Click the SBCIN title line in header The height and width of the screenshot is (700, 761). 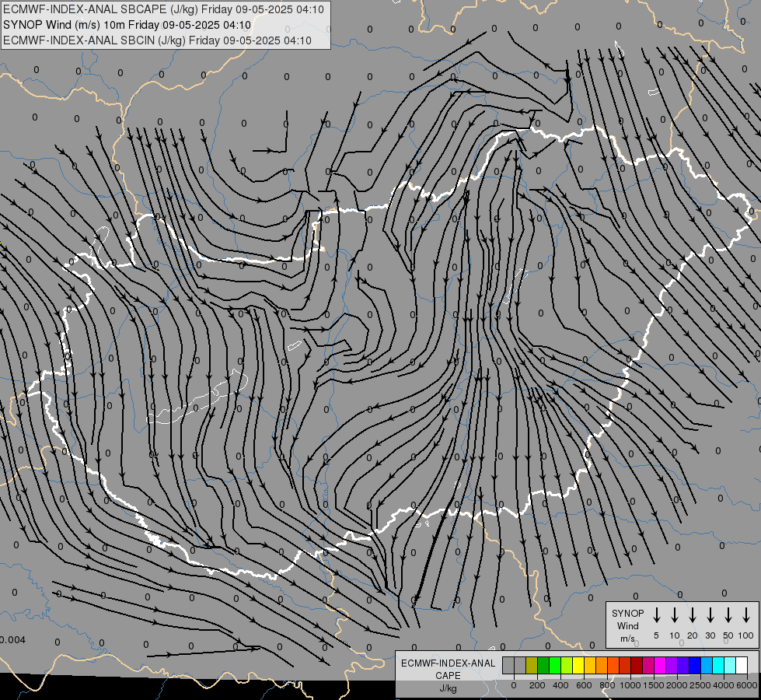[x=157, y=40]
